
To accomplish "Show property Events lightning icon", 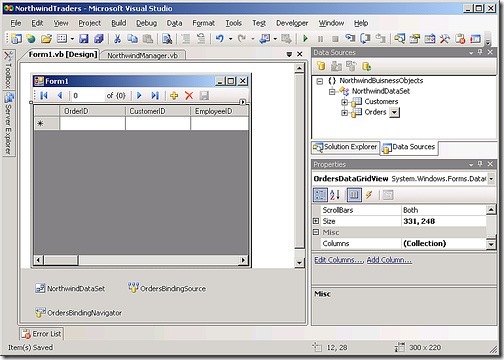I will click(369, 195).
